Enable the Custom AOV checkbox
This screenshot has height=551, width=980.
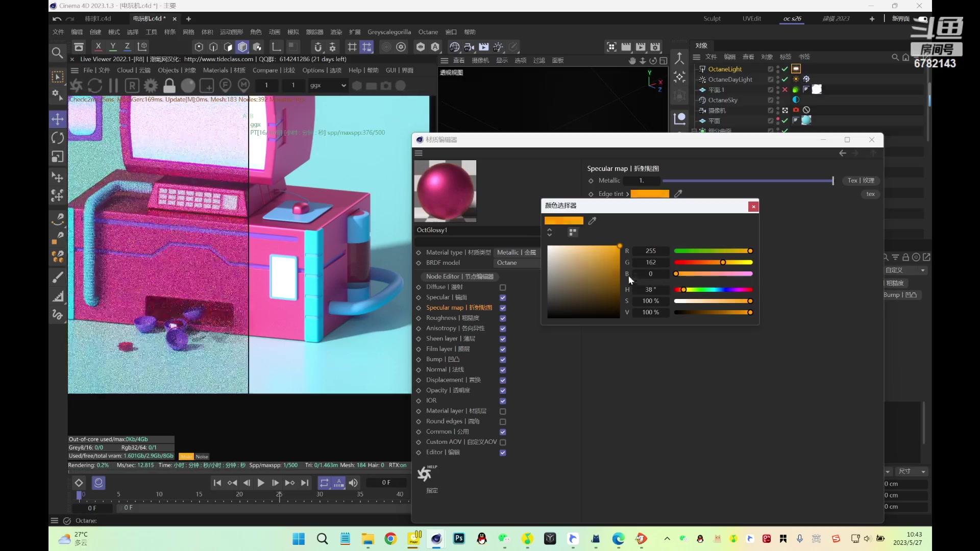point(503,442)
